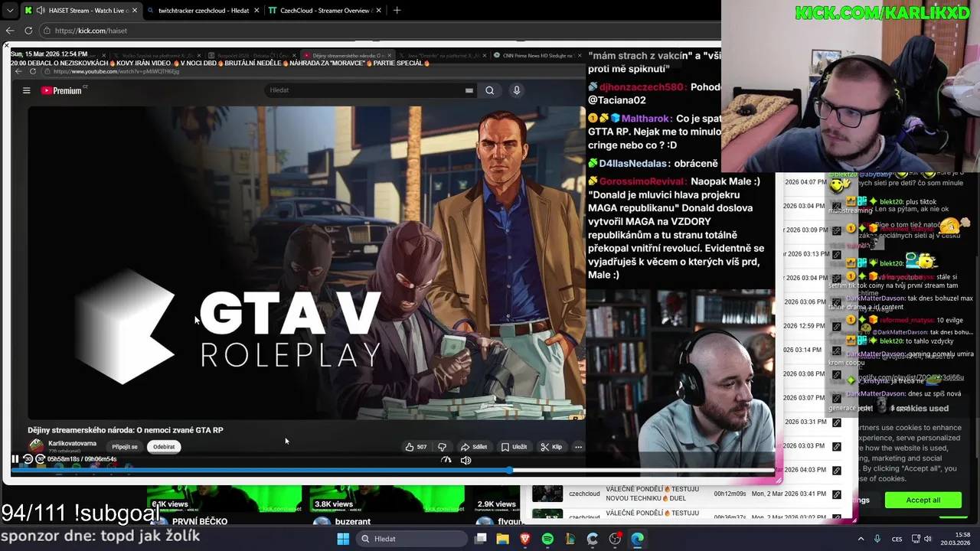This screenshot has height=551, width=980.
Task: Click the taskbar Hledat search box
Action: point(410,539)
